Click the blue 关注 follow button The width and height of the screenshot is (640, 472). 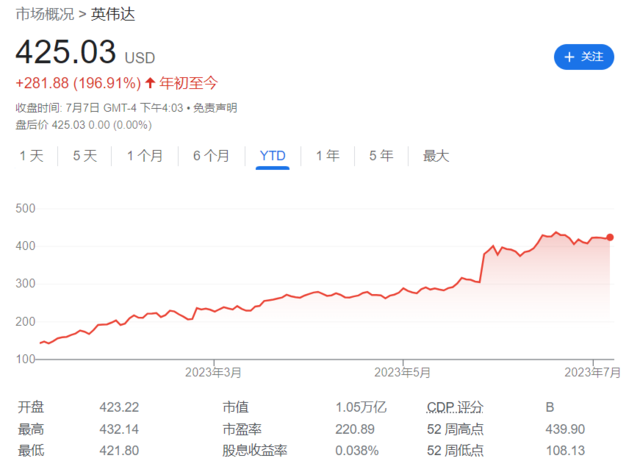coord(584,57)
